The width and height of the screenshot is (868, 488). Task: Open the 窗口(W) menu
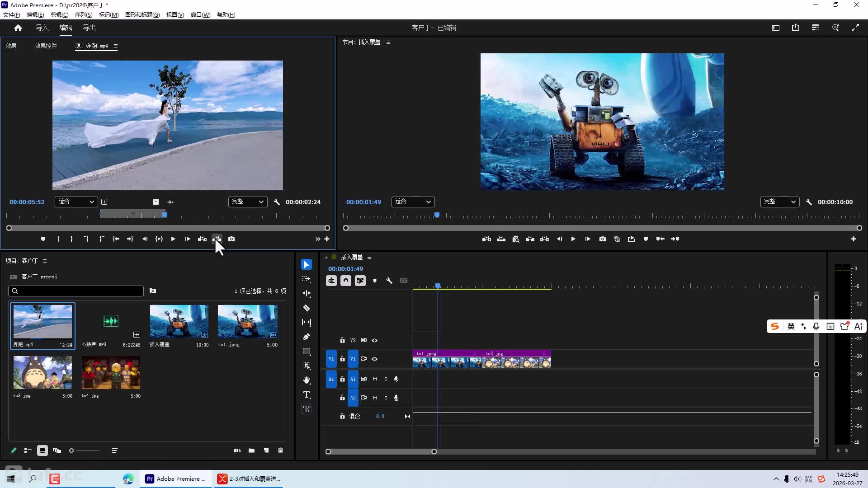coord(200,15)
